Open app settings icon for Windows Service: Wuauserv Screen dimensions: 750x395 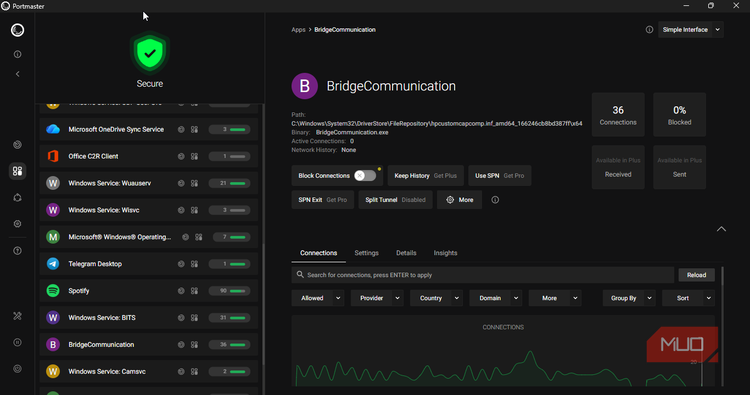pos(194,183)
